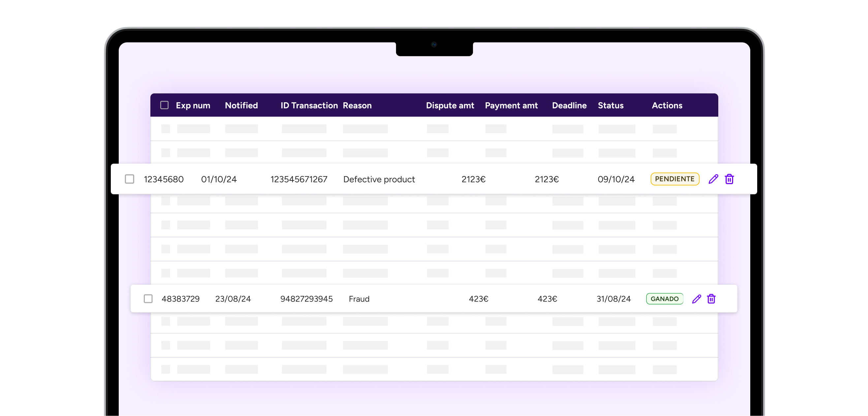Sort by the ID Transaction column header
868x416 pixels.
309,106
